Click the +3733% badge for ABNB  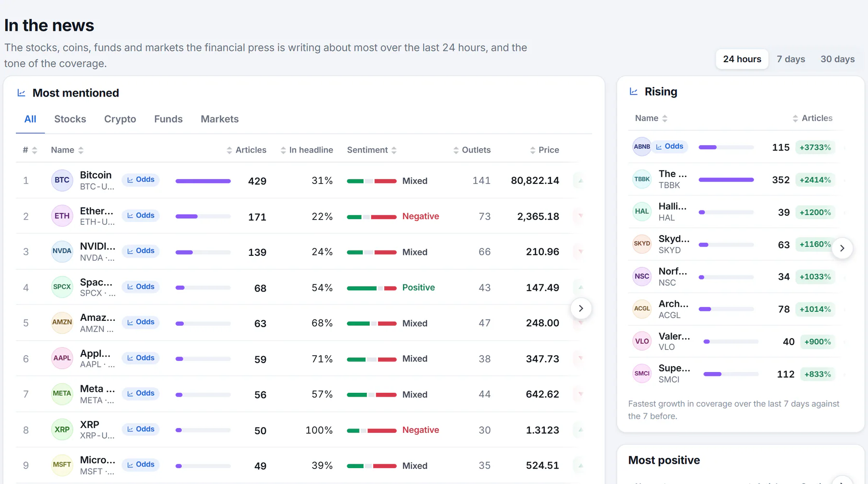click(x=815, y=147)
